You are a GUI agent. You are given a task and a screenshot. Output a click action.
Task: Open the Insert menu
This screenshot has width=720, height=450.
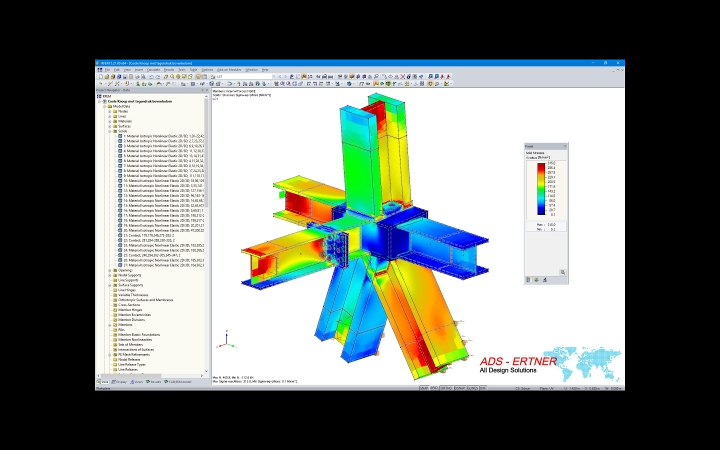tap(139, 70)
